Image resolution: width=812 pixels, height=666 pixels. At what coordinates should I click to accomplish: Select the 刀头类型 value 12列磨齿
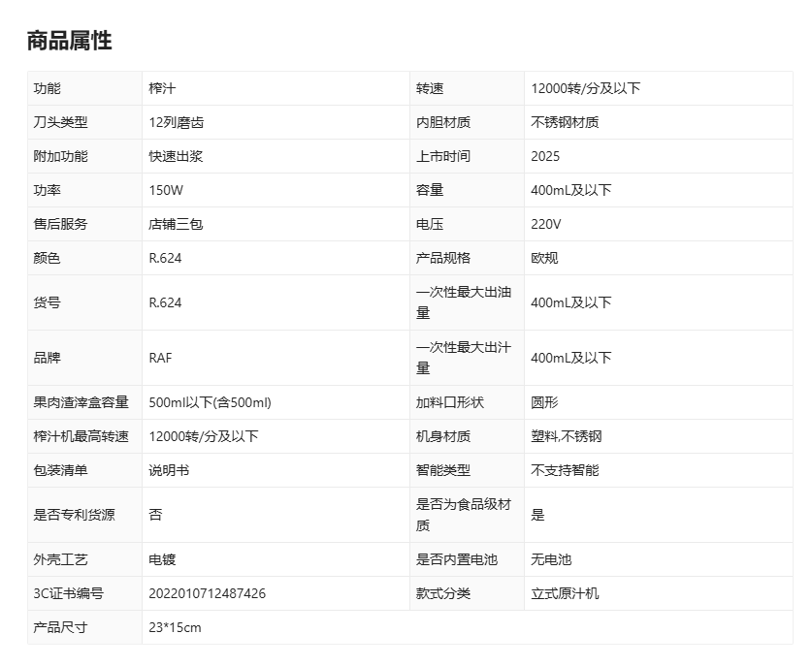pyautogui.click(x=176, y=122)
